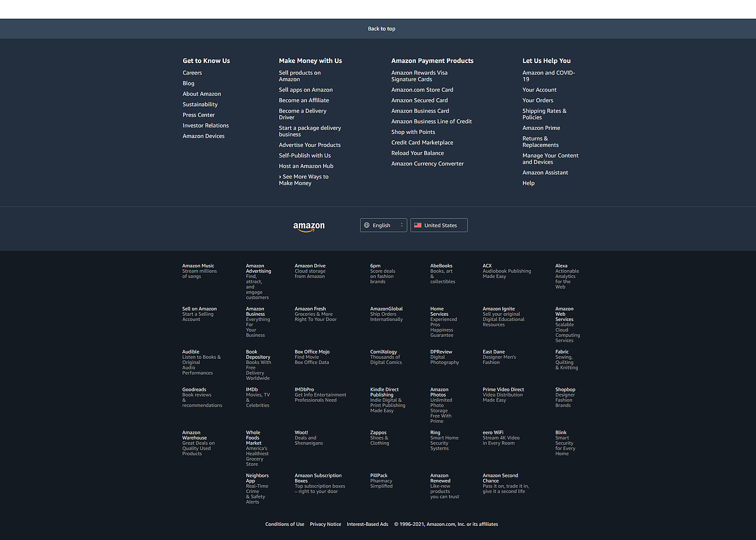Open the English language dropdown
756x540 pixels.
(x=383, y=225)
